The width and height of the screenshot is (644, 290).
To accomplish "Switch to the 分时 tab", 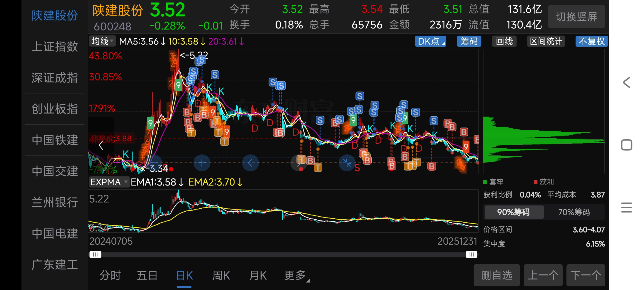I will tap(110, 275).
